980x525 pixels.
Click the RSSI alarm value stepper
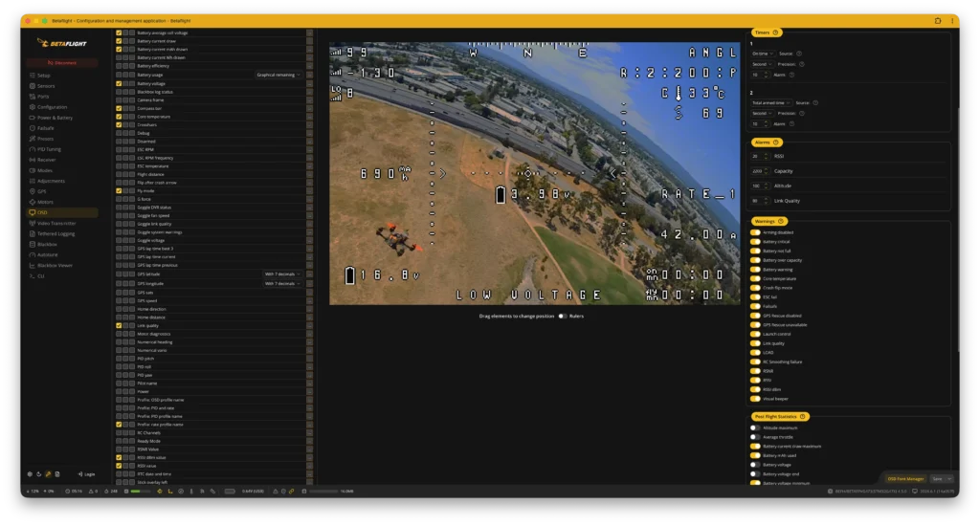[x=767, y=156]
